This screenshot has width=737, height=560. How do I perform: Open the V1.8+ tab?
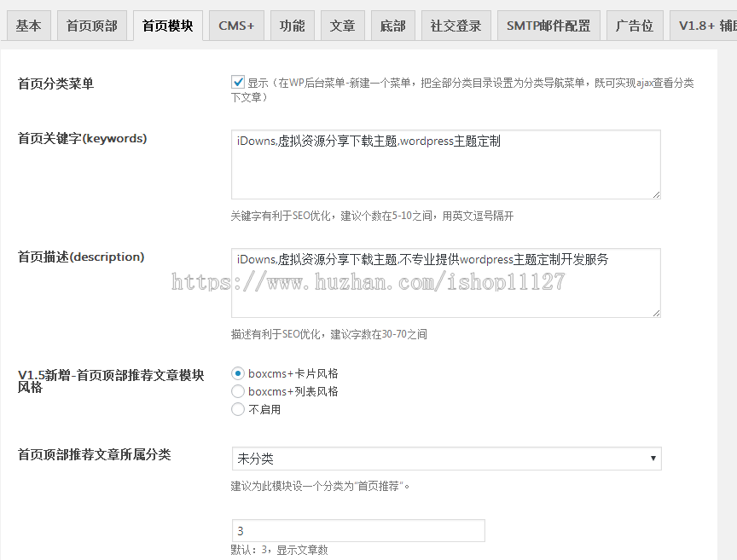[703, 26]
